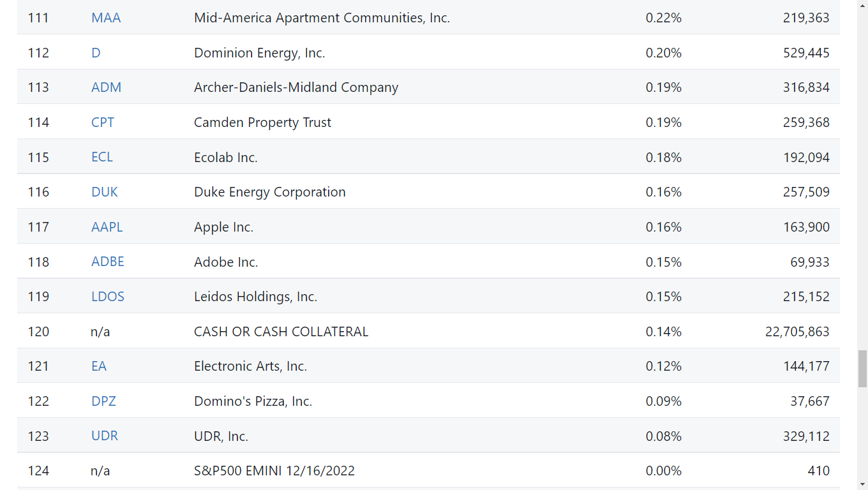Select the S&P500 EMINI 12/16/2022 row
The width and height of the screenshot is (868, 490).
click(428, 471)
